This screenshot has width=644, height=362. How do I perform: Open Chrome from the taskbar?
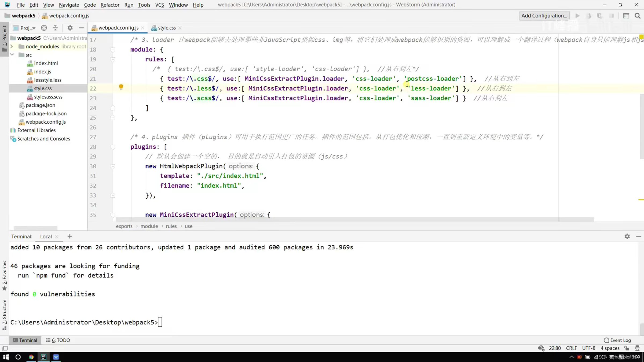[31, 357]
